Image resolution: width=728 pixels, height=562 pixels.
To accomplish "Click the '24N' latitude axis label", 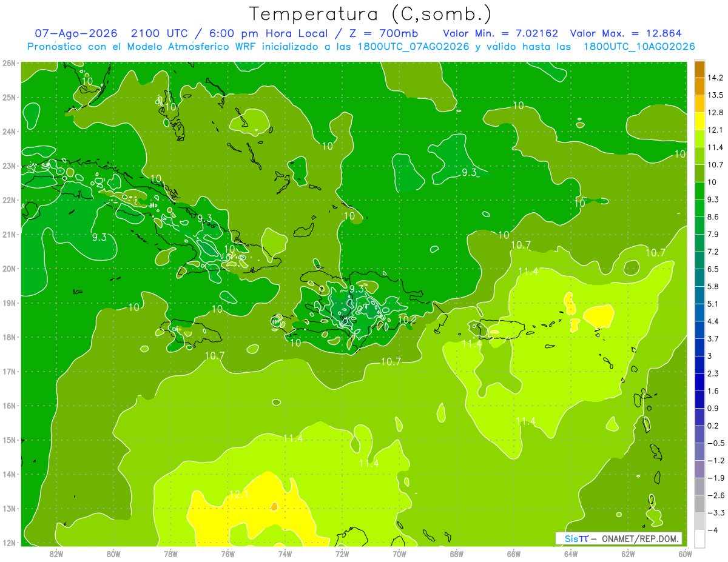I will [10, 132].
